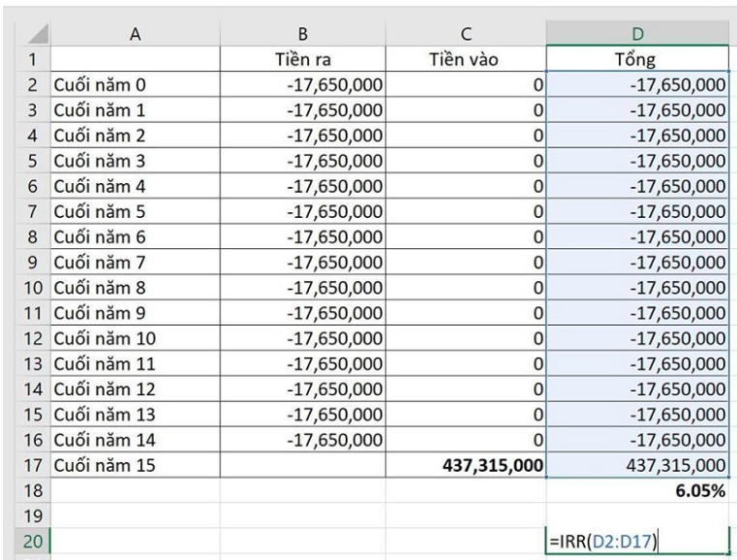Screen dimensions: 737x560
Task: Click the =IRR(D2:D17) formula cell
Action: pos(638,542)
